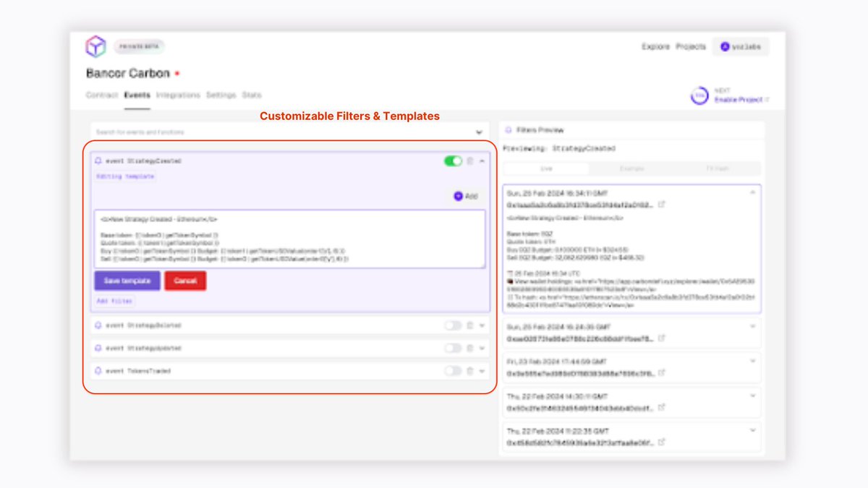Click the red Cancel button
This screenshot has width=868, height=488.
pyautogui.click(x=185, y=281)
